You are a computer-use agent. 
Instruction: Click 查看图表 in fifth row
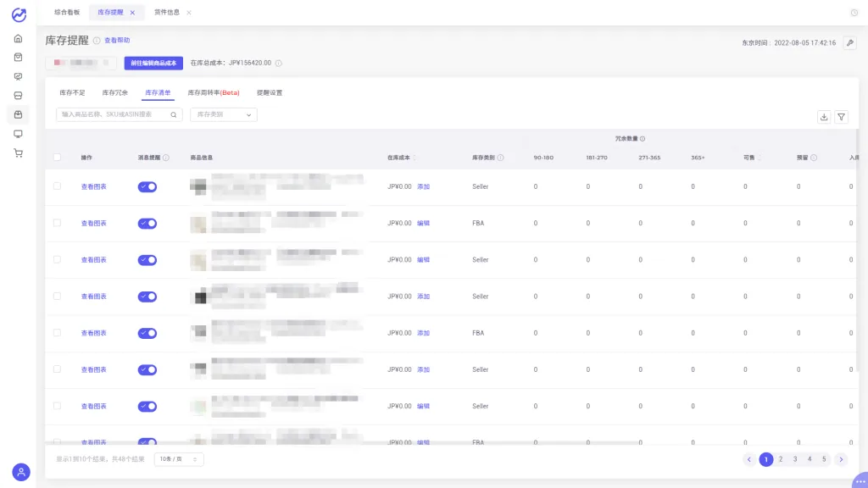coord(93,333)
